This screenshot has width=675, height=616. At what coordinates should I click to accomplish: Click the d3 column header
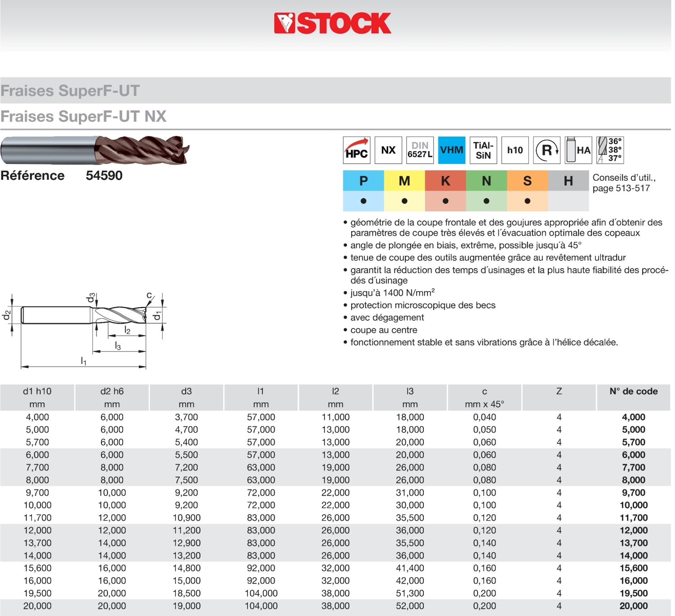click(186, 397)
